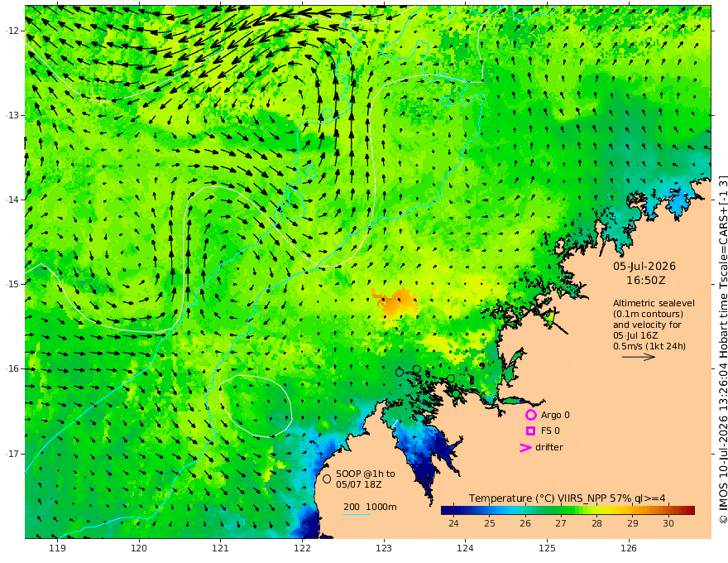Click the 30 colorbar tick label
Viewport: 728px width, 563px height.
(x=668, y=523)
